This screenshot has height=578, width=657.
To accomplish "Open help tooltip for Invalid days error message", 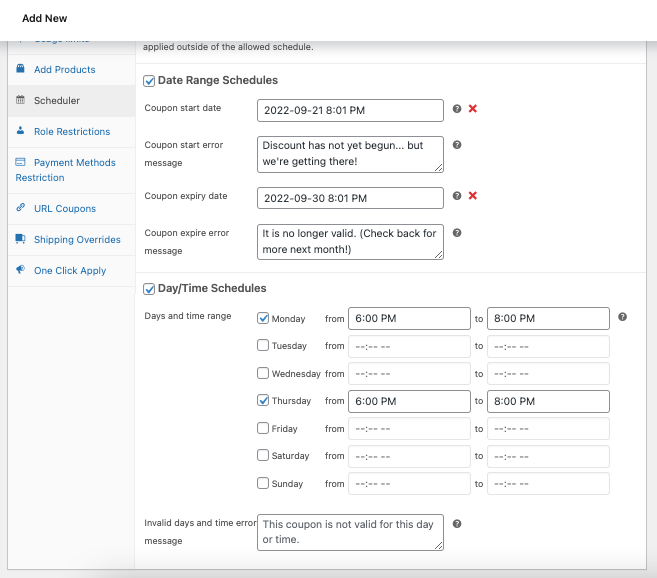I will coord(457,524).
